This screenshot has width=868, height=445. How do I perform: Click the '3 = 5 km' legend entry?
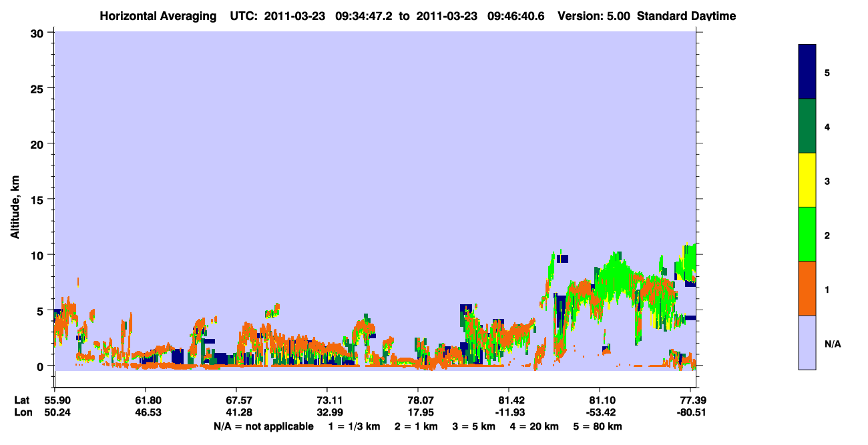pos(474,426)
